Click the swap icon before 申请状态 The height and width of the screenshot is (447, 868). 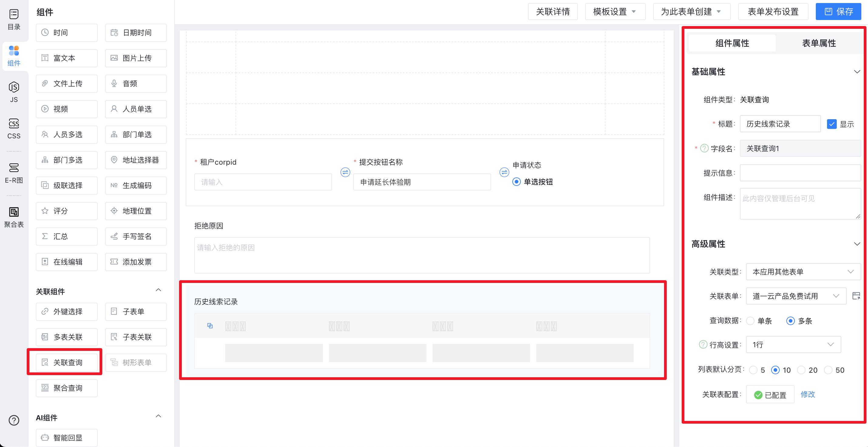504,172
